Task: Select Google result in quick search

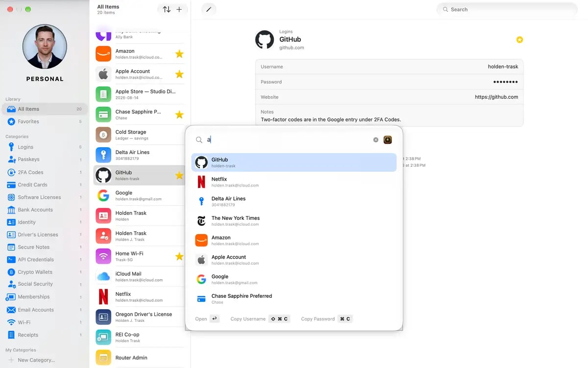Action: (294, 279)
